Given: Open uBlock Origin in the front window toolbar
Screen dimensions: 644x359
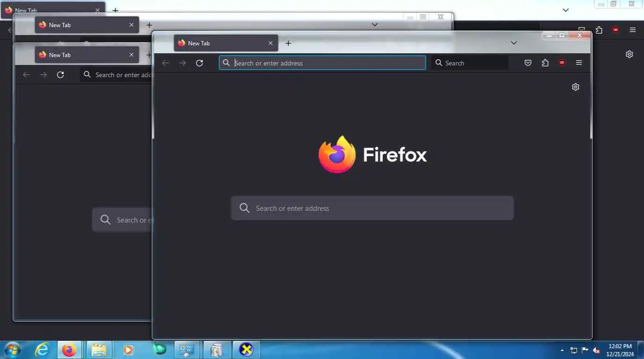Looking at the screenshot, I should [562, 63].
